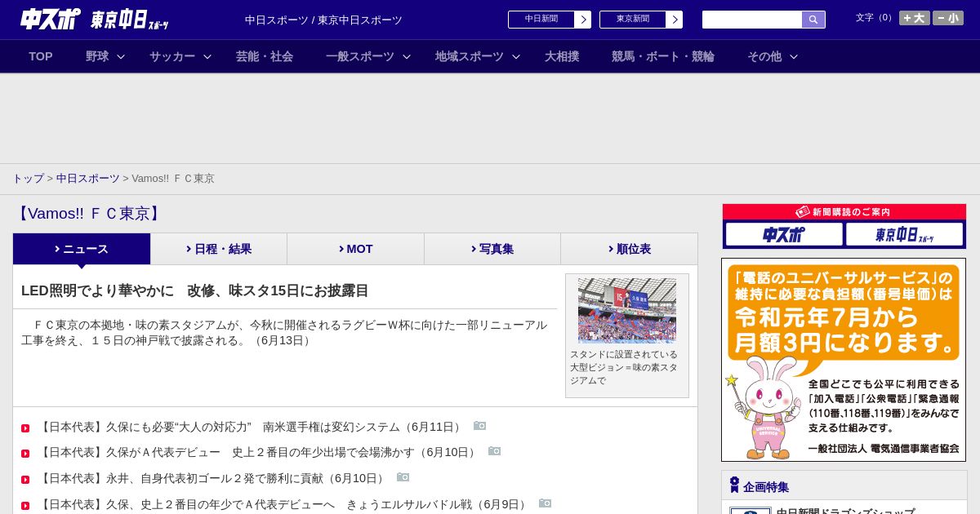Open 芸能・社会 navigation item

(x=265, y=56)
